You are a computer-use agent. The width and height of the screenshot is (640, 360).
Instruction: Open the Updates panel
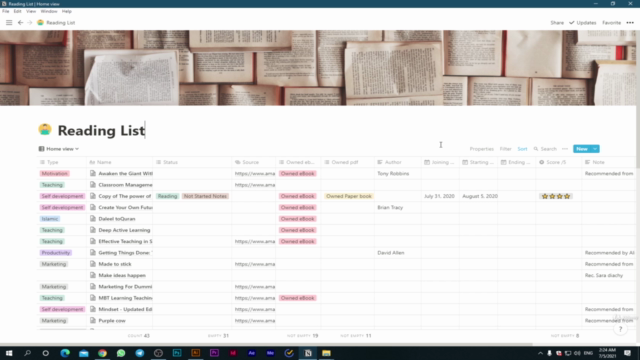click(x=583, y=23)
